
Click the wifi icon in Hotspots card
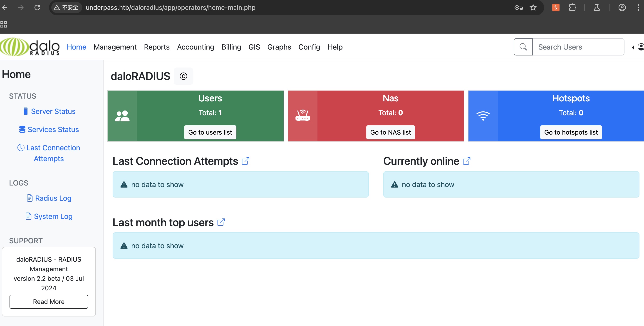[x=483, y=116]
